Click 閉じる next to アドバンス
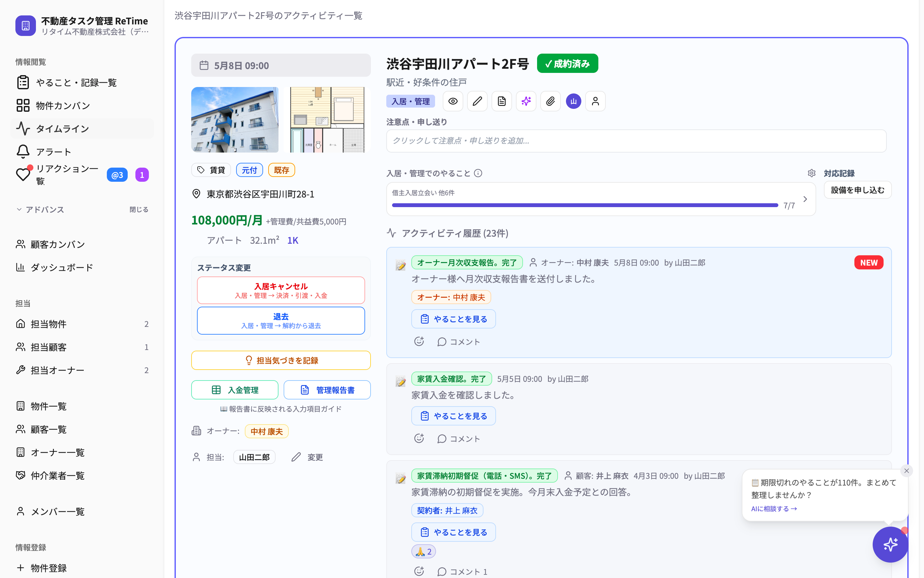The width and height of the screenshot is (924, 578). [139, 209]
